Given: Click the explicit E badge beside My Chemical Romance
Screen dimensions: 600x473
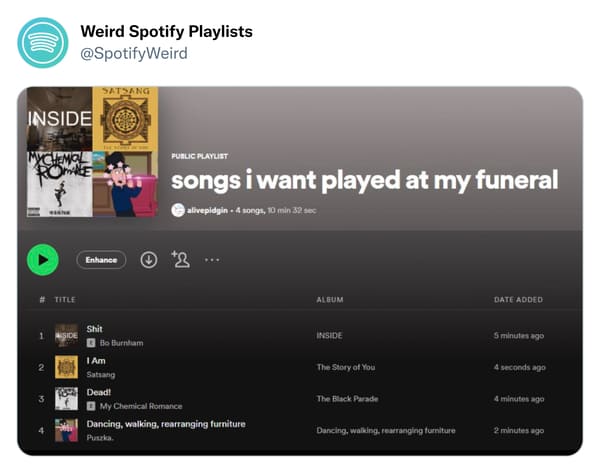Looking at the screenshot, I should point(91,406).
